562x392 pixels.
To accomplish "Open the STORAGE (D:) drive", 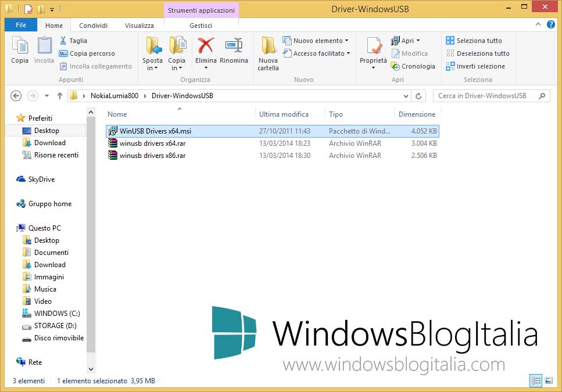I will click(x=49, y=325).
